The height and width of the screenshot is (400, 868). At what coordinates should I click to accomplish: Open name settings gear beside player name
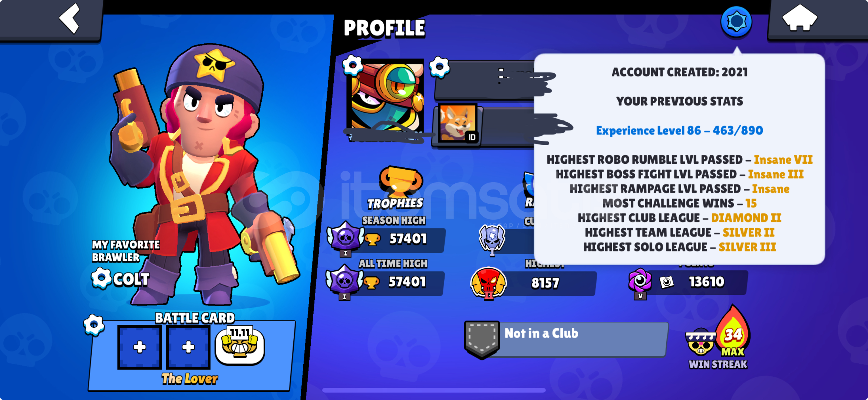439,67
